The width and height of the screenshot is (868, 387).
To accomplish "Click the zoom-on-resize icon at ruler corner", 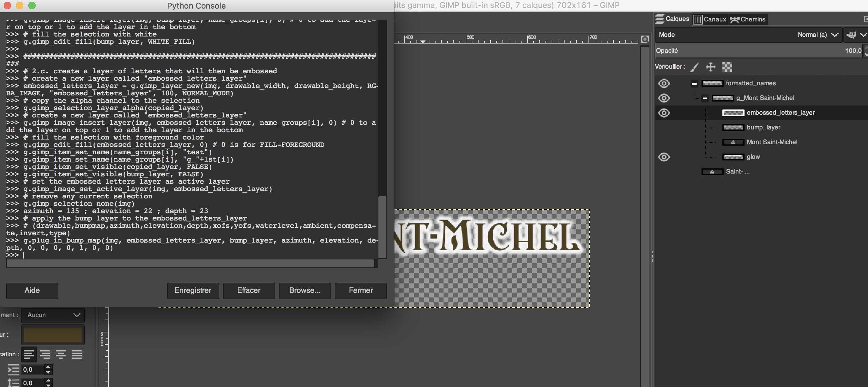I will point(645,39).
